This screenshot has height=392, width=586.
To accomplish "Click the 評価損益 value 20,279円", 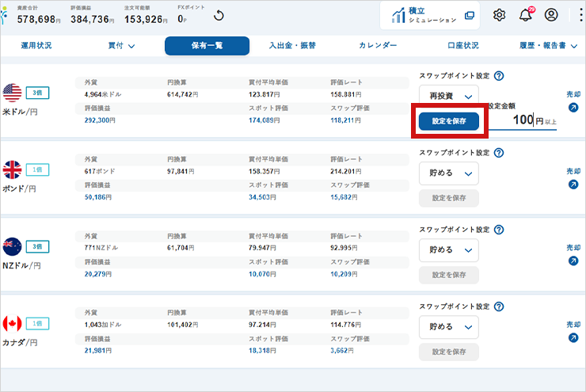I will pos(98,274).
